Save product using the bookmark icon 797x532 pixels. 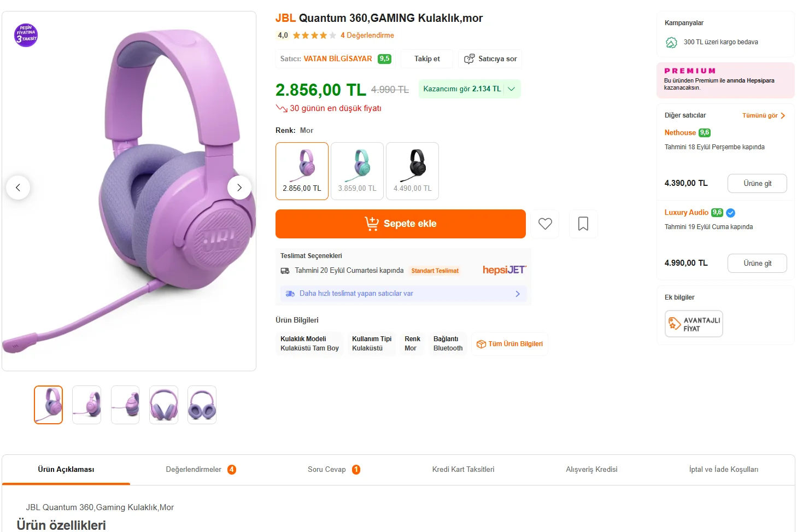[x=583, y=224]
